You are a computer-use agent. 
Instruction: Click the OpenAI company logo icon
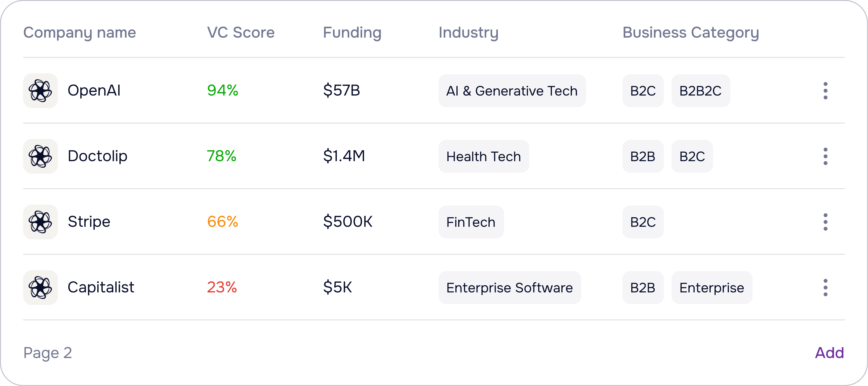click(41, 91)
